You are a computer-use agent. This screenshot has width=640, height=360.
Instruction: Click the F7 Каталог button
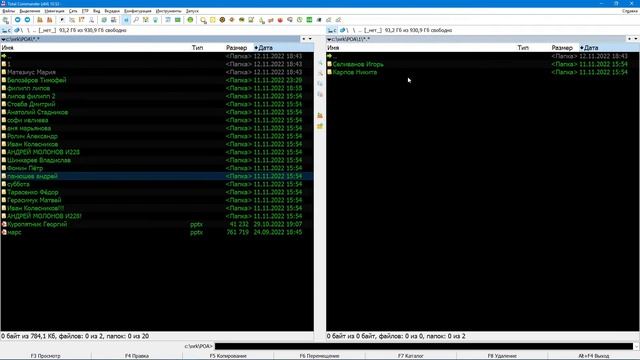point(411,356)
